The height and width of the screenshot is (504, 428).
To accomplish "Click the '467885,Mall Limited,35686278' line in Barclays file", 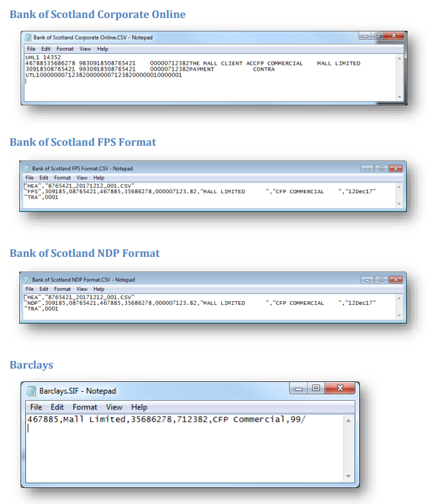I will 166,419.
